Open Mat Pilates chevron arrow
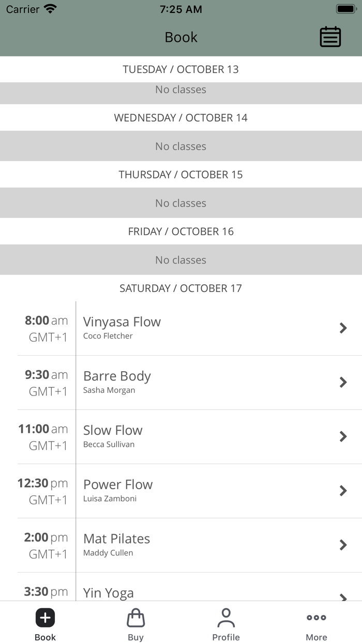Viewport: 362px width, 644px height. tap(343, 545)
